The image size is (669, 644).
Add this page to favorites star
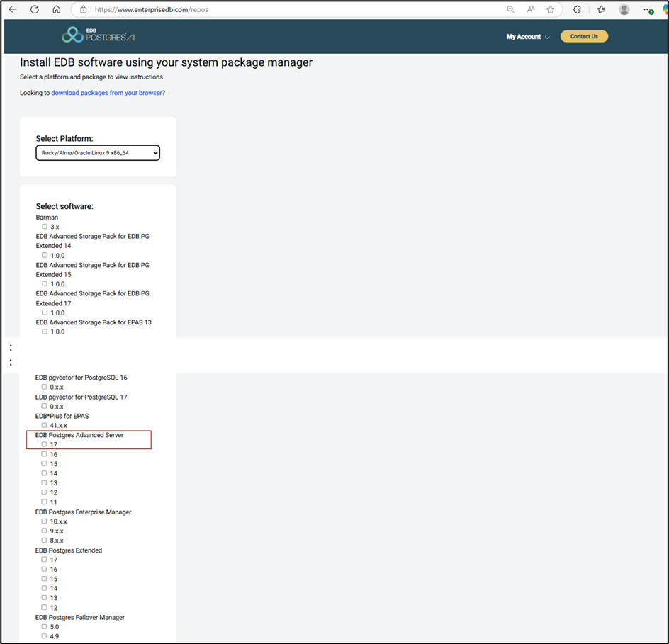coord(551,9)
